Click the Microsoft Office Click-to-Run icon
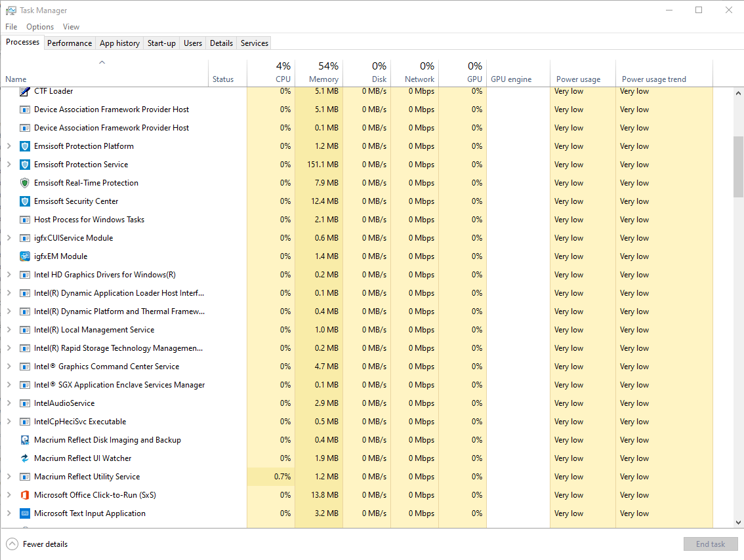The width and height of the screenshot is (744, 560). (25, 495)
